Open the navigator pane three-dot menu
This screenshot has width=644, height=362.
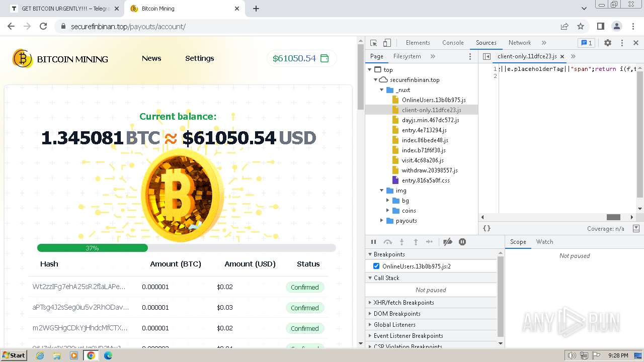pos(470,56)
